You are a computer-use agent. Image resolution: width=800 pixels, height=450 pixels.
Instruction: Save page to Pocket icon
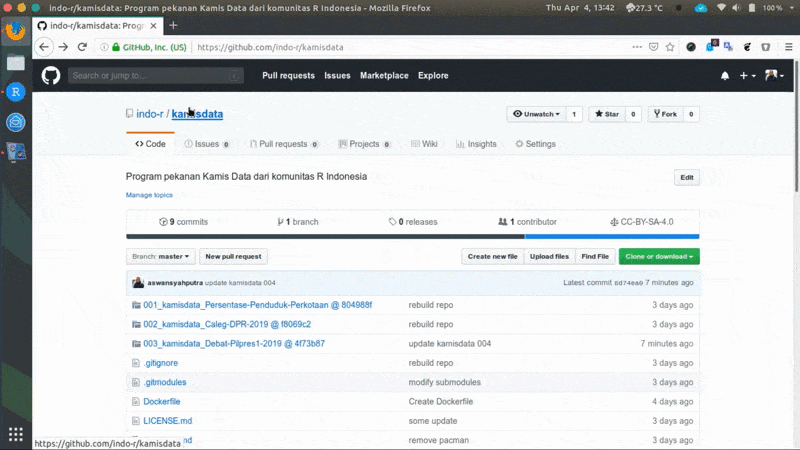pyautogui.click(x=654, y=47)
